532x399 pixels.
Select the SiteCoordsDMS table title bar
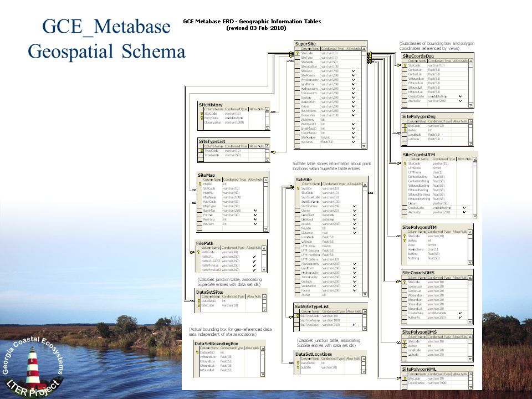tap(437, 273)
